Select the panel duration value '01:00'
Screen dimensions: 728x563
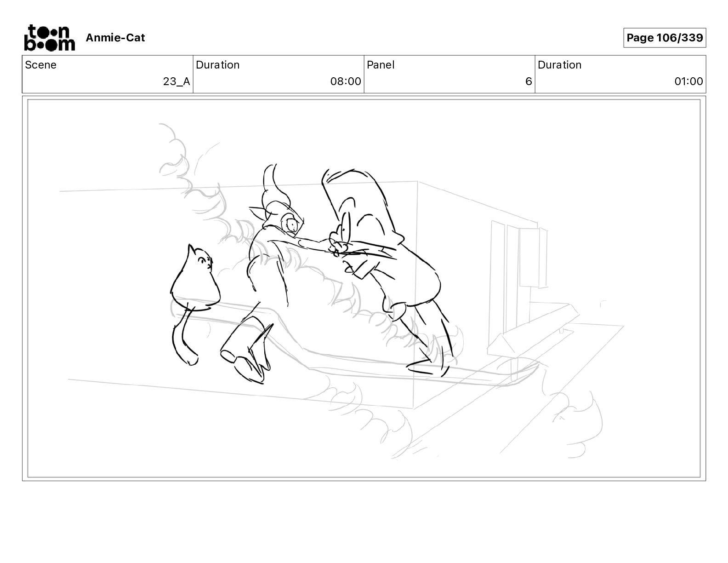[688, 81]
